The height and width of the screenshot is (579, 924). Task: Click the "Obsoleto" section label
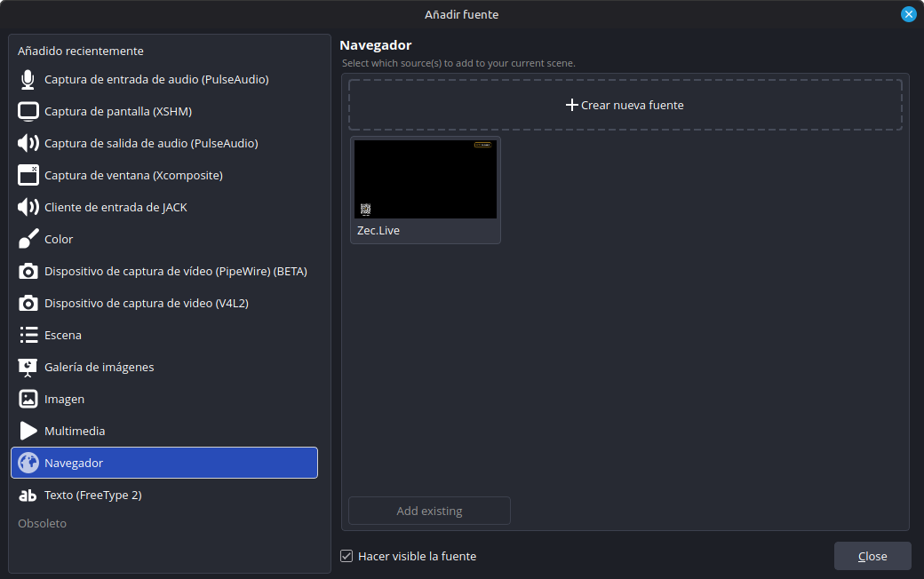(43, 524)
